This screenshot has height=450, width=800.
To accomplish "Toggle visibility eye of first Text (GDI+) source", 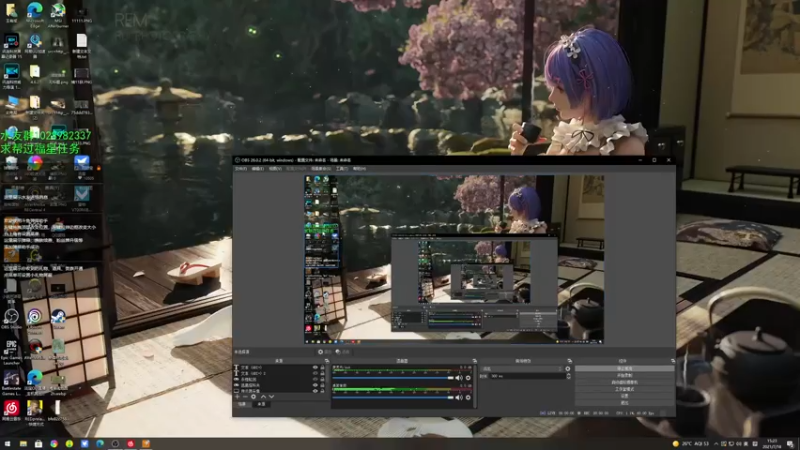I will coord(315,367).
